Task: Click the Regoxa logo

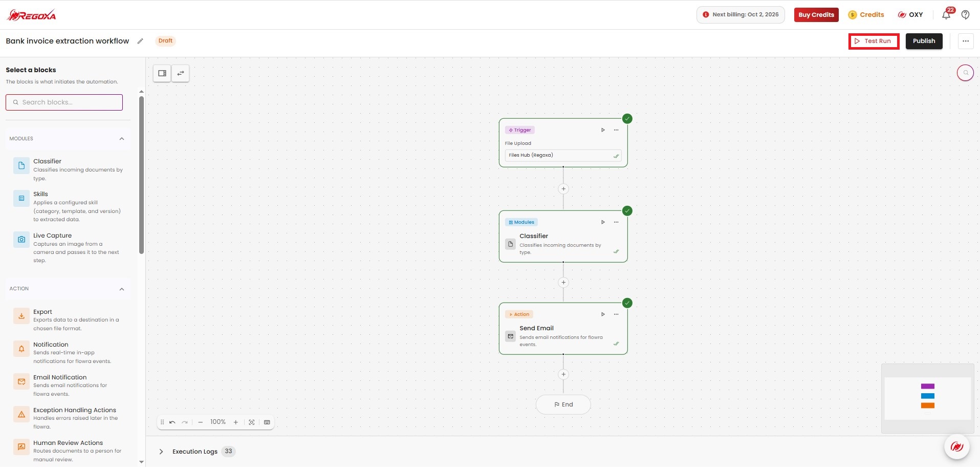Action: click(31, 15)
